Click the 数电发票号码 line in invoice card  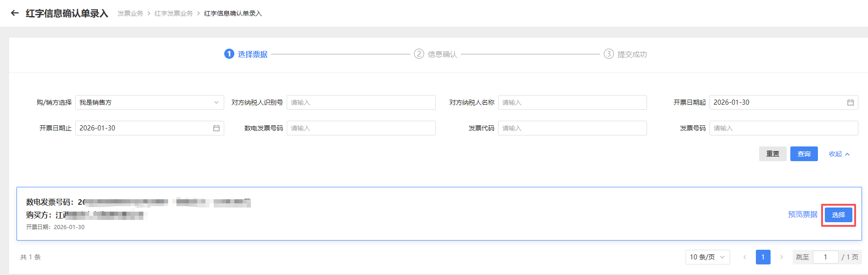tap(138, 202)
